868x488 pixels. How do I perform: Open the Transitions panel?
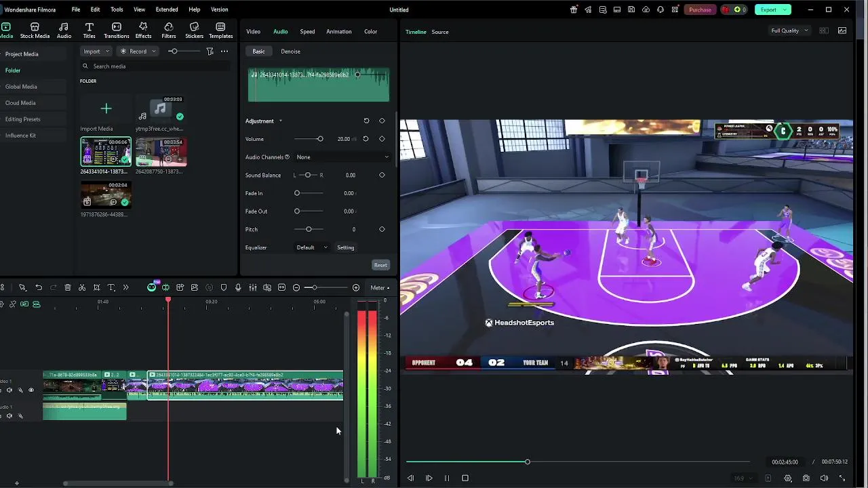(117, 30)
